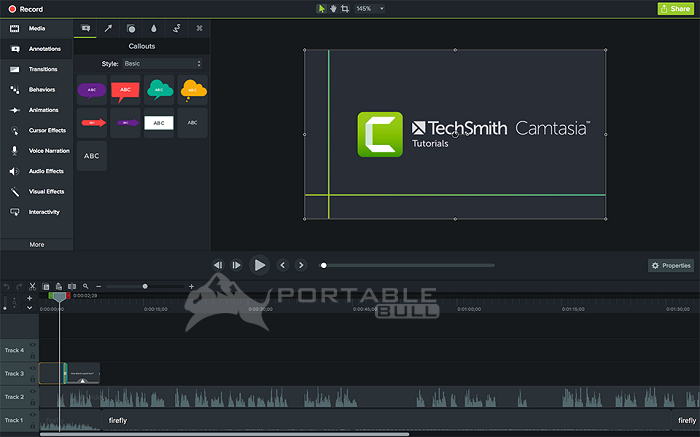Toggle the Track 3 lock
Image resolution: width=700 pixels, height=437 pixels.
pyautogui.click(x=33, y=379)
